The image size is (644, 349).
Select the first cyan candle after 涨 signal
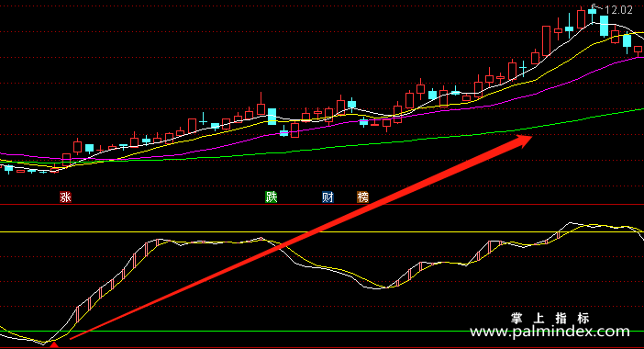point(89,149)
